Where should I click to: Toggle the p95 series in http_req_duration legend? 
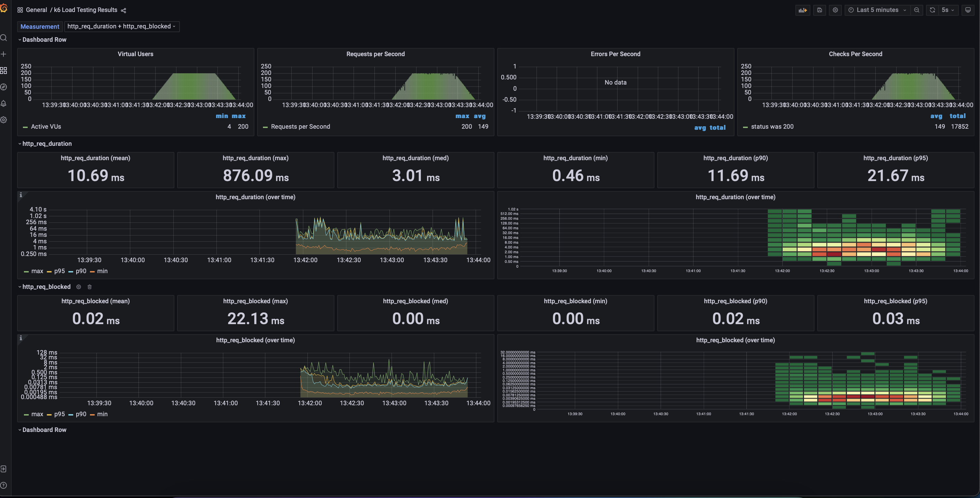pyautogui.click(x=59, y=271)
